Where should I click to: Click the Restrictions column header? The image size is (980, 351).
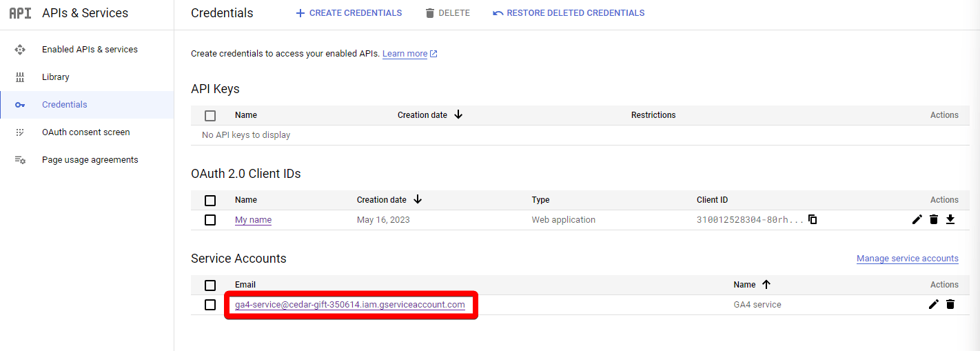pyautogui.click(x=653, y=115)
